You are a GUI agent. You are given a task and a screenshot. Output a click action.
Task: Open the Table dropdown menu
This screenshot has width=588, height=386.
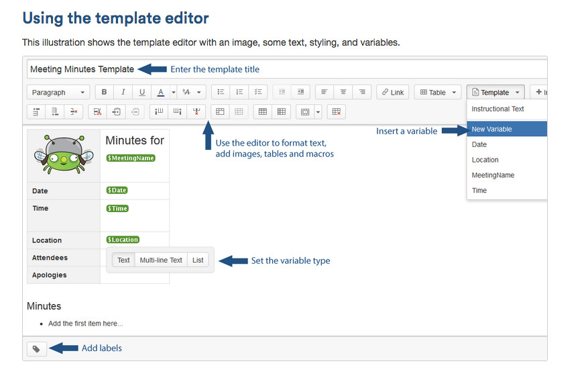437,92
